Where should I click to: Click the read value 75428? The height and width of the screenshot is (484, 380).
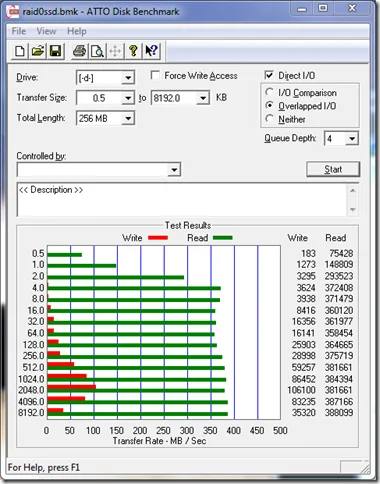pyautogui.click(x=341, y=253)
